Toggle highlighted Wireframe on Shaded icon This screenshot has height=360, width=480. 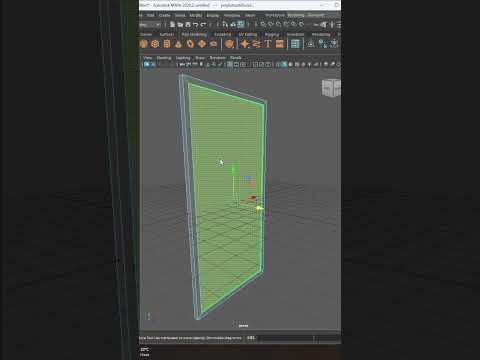pyautogui.click(x=284, y=64)
